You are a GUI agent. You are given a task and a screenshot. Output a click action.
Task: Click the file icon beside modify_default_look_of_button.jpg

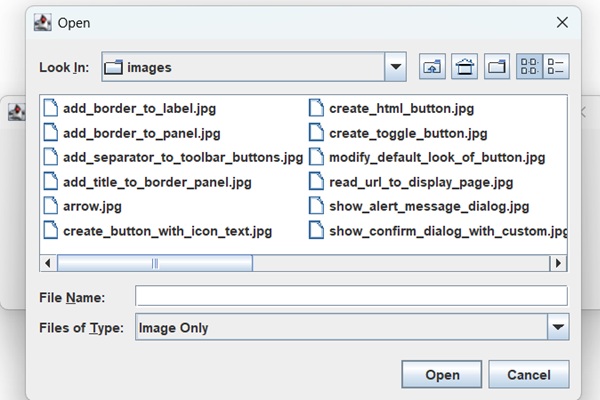pos(316,157)
